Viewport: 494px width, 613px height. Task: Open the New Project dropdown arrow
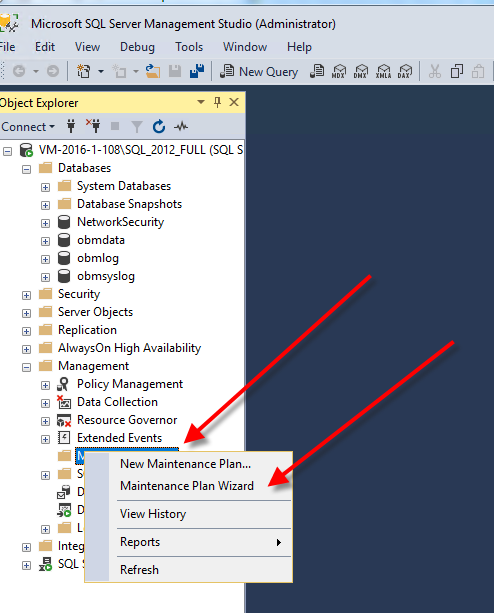pos(101,72)
